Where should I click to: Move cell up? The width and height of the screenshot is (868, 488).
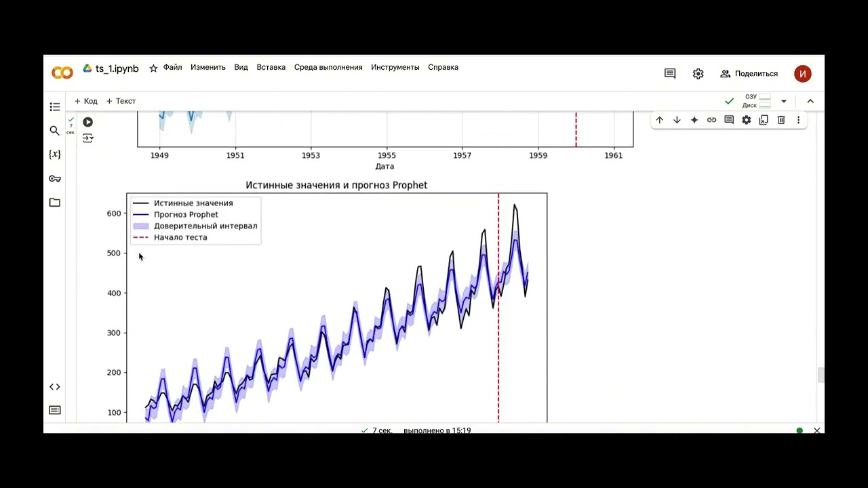pyautogui.click(x=660, y=120)
